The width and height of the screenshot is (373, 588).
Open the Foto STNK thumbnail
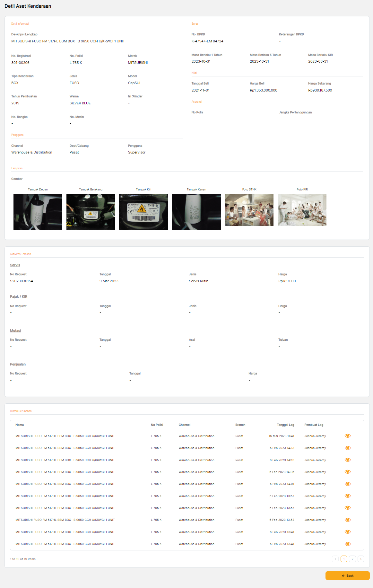click(x=249, y=210)
